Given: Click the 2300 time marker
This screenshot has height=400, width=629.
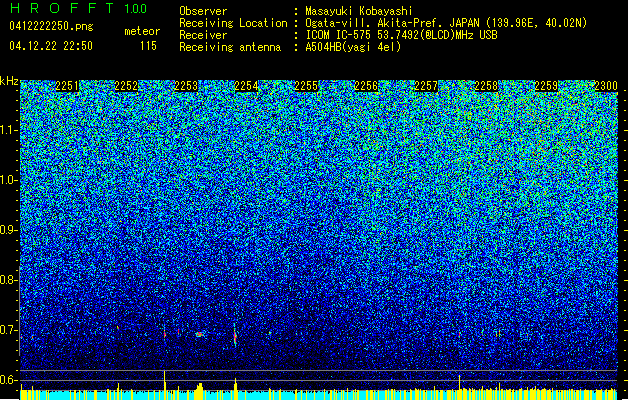Looking at the screenshot, I should pyautogui.click(x=606, y=86).
